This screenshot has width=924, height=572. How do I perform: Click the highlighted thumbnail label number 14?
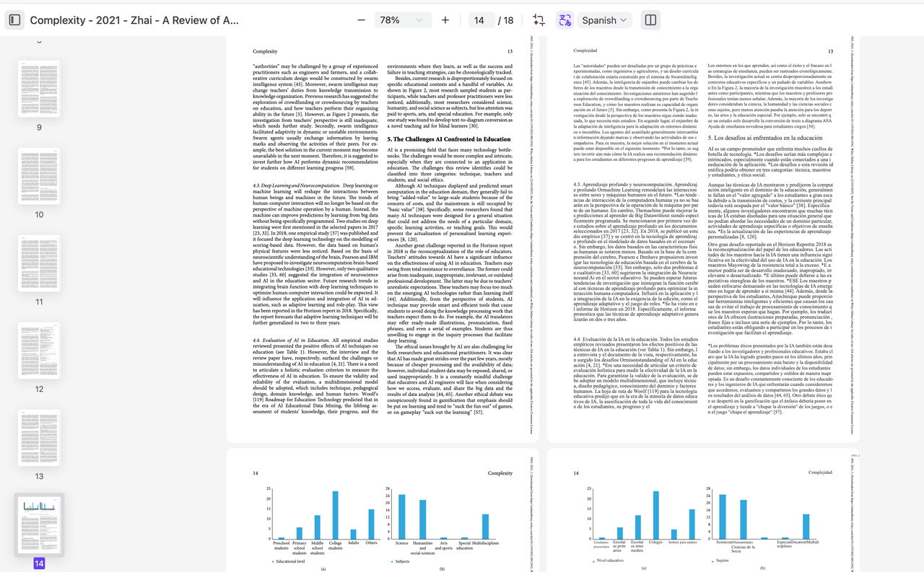[x=39, y=563]
